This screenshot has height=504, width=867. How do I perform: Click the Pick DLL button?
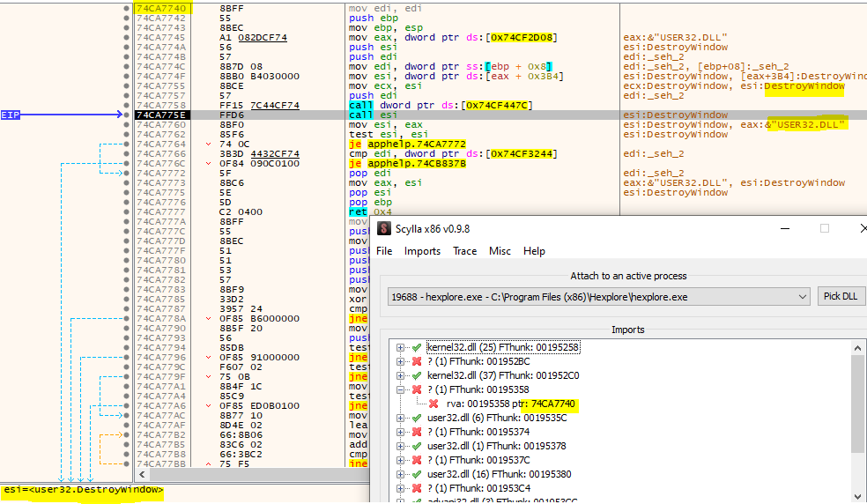click(x=841, y=297)
